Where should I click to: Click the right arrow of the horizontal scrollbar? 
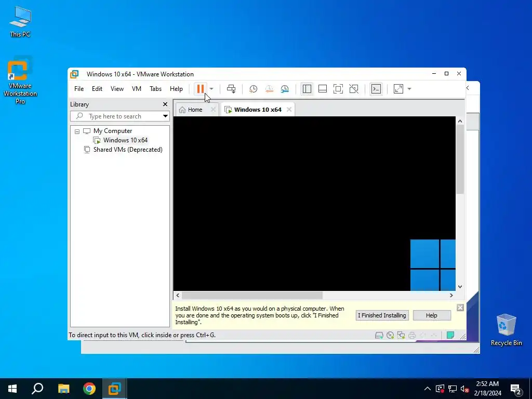point(451,296)
